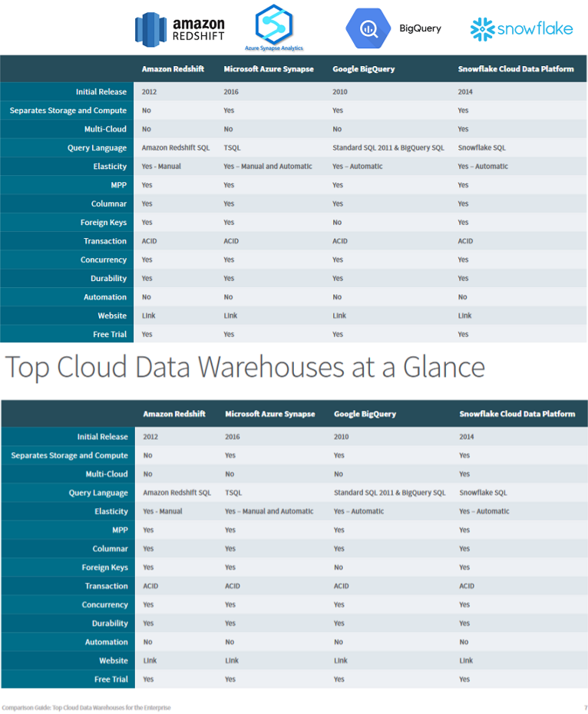Viewport: 588px width, 714px height.
Task: Click Microsoft Azure Synapse header in upper table
Action: [269, 69]
